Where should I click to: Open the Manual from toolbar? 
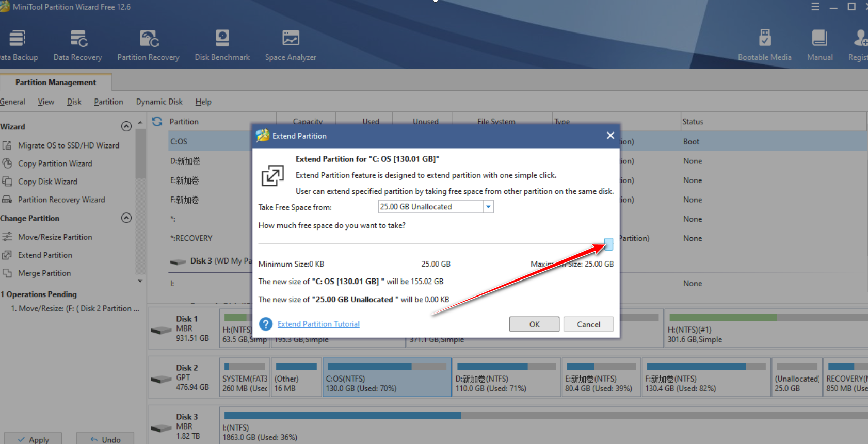tap(819, 45)
